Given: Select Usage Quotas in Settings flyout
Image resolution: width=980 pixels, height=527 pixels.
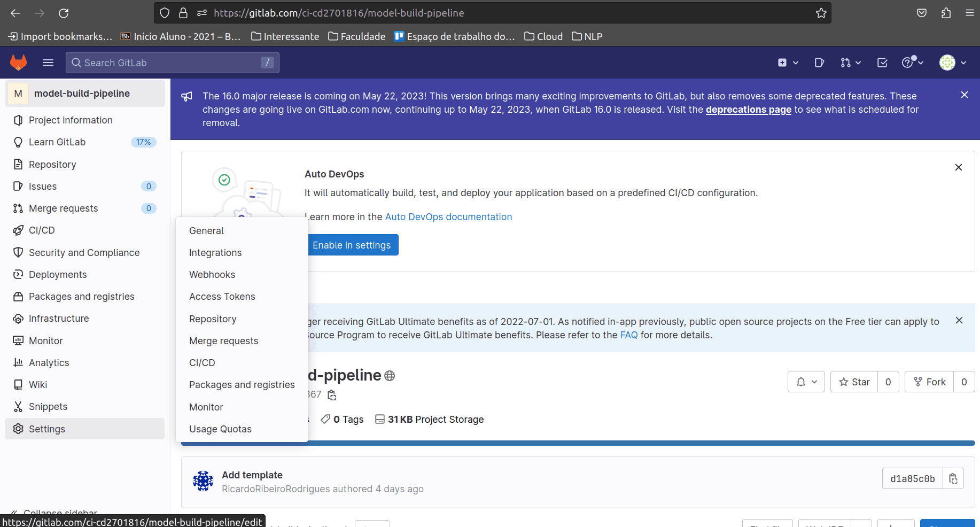Looking at the screenshot, I should (x=242, y=429).
